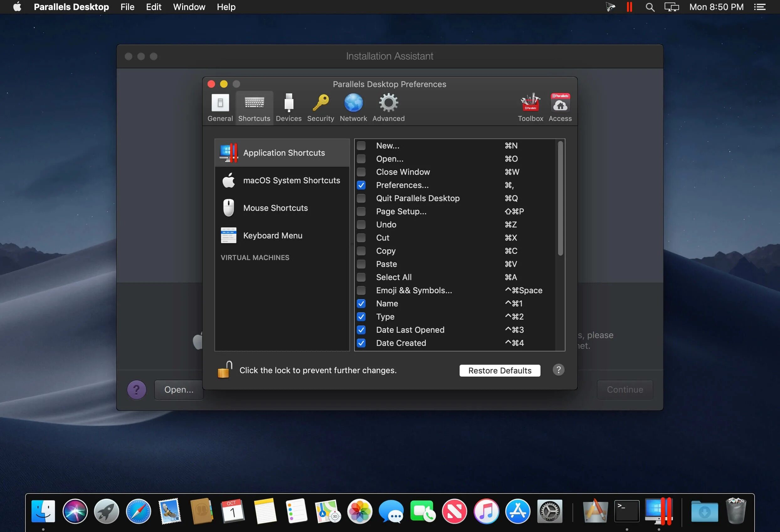Select Application Shortcuts in the sidebar

pos(282,153)
